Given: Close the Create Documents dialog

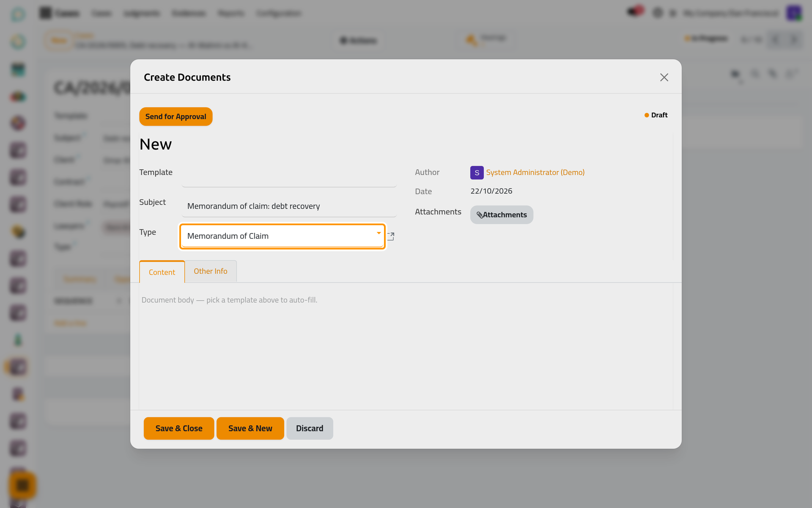Looking at the screenshot, I should (x=664, y=77).
